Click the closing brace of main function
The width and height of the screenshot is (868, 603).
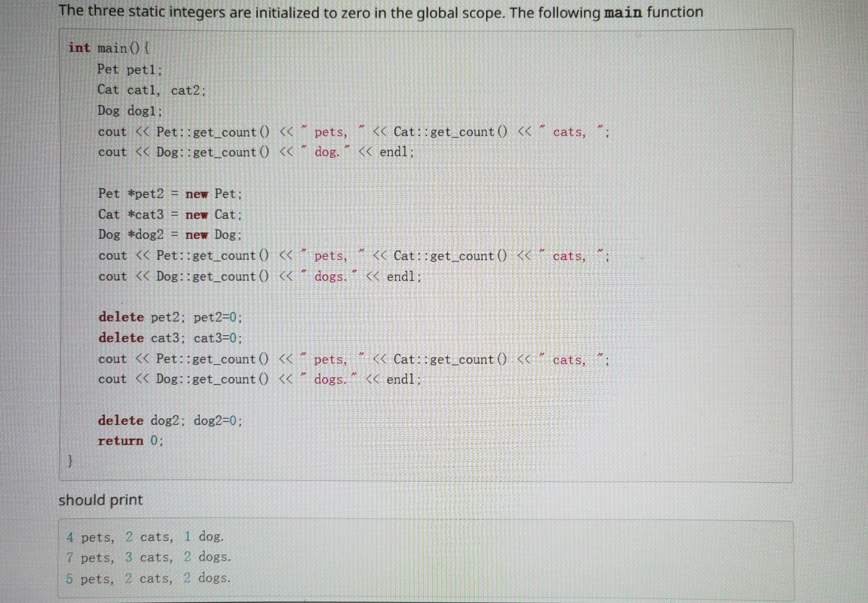70,461
